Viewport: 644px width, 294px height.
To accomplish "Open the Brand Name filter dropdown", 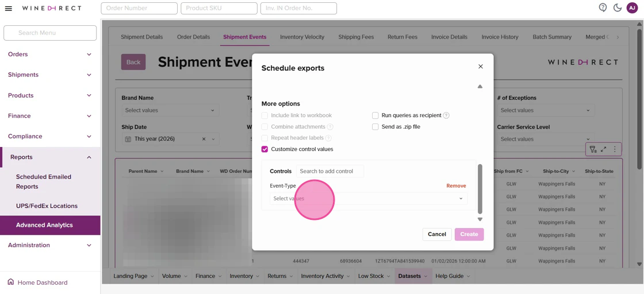I will tap(170, 110).
